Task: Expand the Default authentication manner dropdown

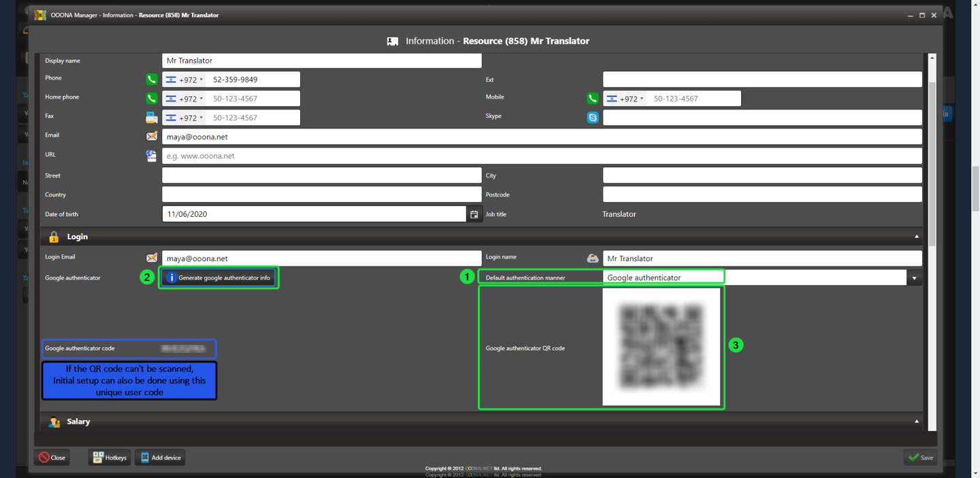Action: pos(914,277)
